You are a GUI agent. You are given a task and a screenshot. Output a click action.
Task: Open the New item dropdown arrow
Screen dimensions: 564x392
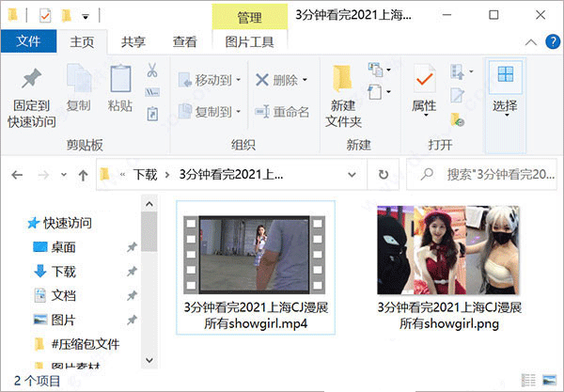(x=388, y=70)
